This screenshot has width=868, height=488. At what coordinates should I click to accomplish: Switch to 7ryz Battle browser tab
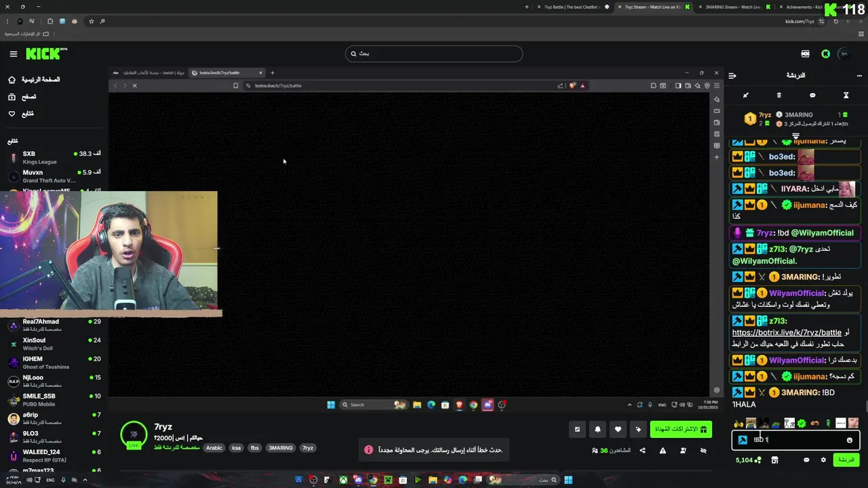coord(572,7)
